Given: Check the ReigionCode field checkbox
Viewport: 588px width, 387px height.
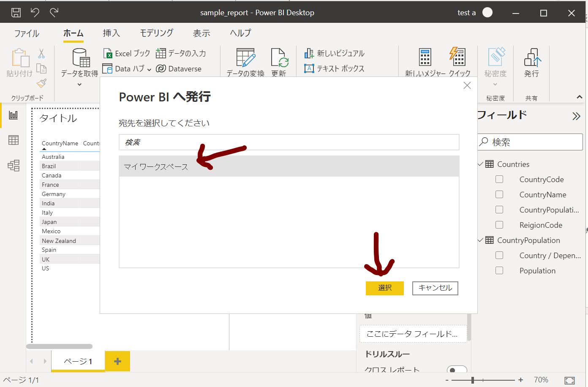Looking at the screenshot, I should [499, 225].
